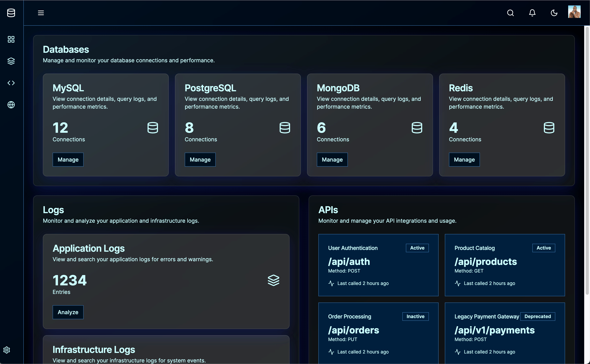Open notifications bell icon
Viewport: 590px width, 364px height.
point(532,13)
